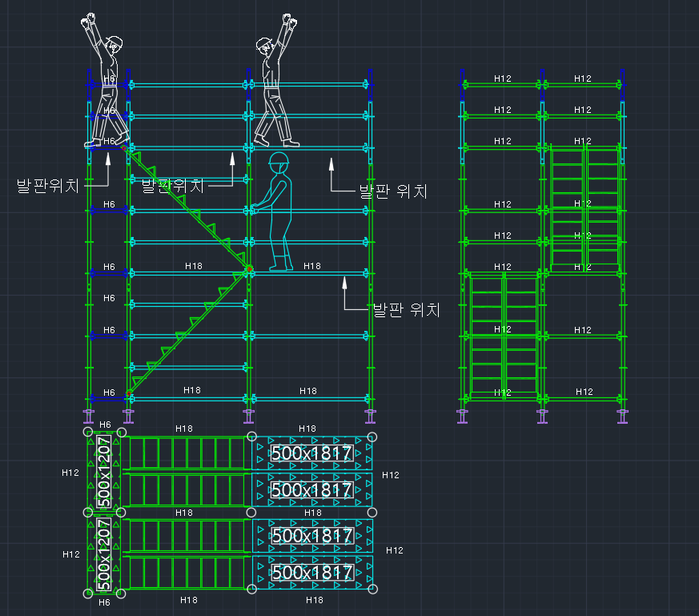Viewport: 699px width, 616px height.
Task: Select the white worker figure above middle column
Action: click(276, 80)
